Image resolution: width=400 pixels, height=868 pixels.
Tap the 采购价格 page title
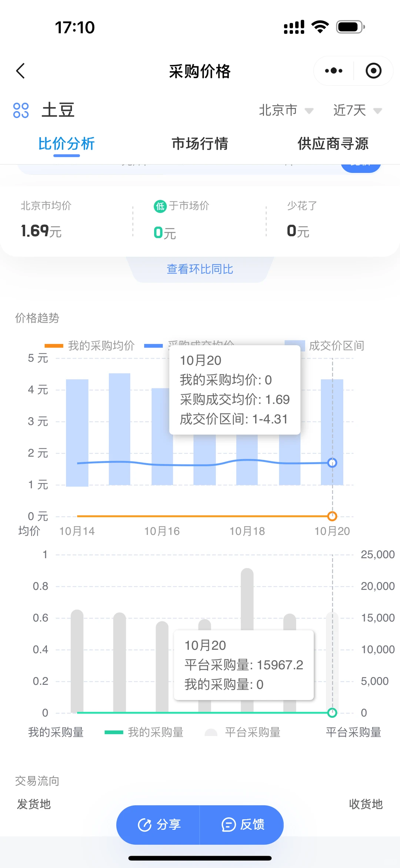click(200, 71)
